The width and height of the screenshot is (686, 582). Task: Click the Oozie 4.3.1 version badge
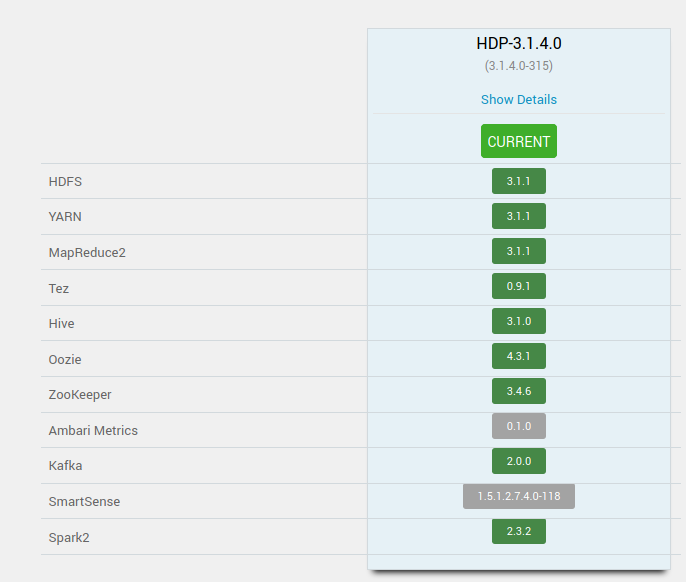click(x=519, y=356)
